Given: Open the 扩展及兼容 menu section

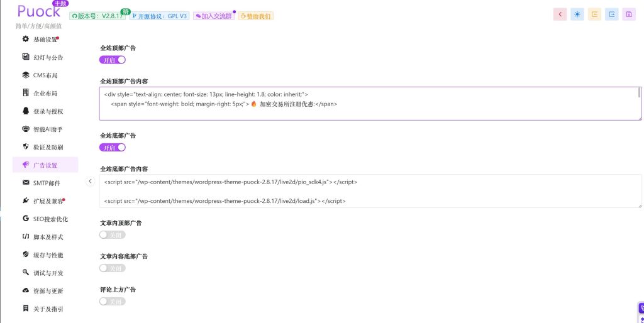Looking at the screenshot, I should (x=45, y=201).
